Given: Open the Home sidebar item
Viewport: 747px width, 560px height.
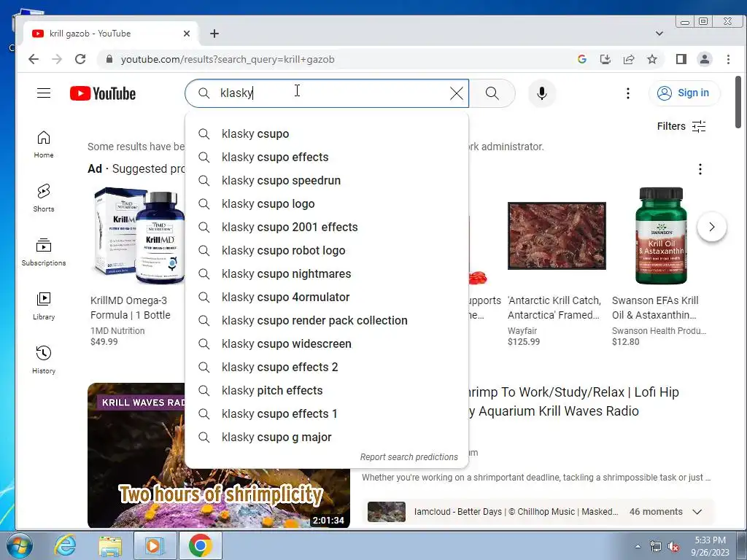Looking at the screenshot, I should point(44,144).
